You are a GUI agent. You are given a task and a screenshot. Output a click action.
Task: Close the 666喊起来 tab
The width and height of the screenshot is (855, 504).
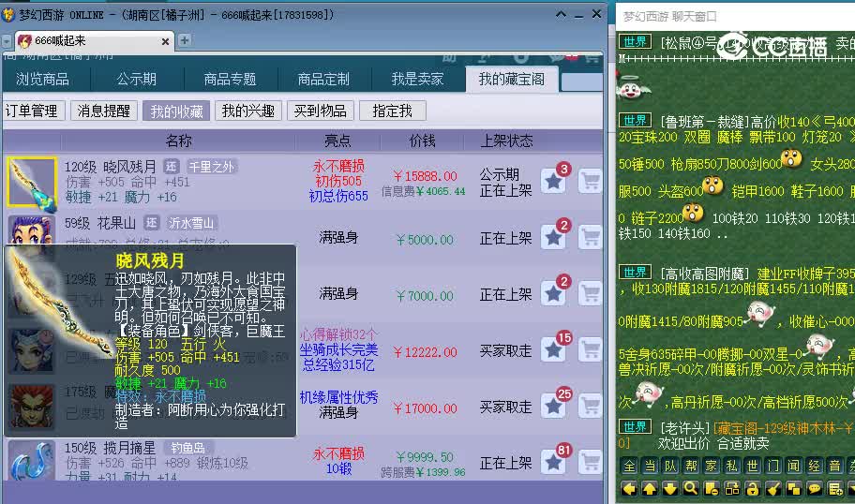[165, 41]
